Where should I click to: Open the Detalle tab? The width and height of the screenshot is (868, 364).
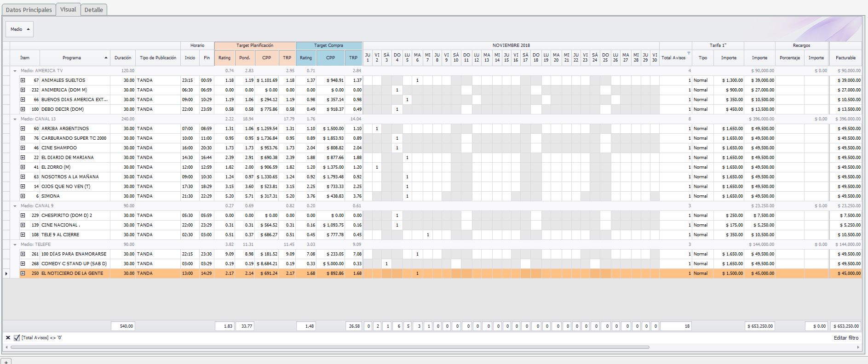(94, 10)
